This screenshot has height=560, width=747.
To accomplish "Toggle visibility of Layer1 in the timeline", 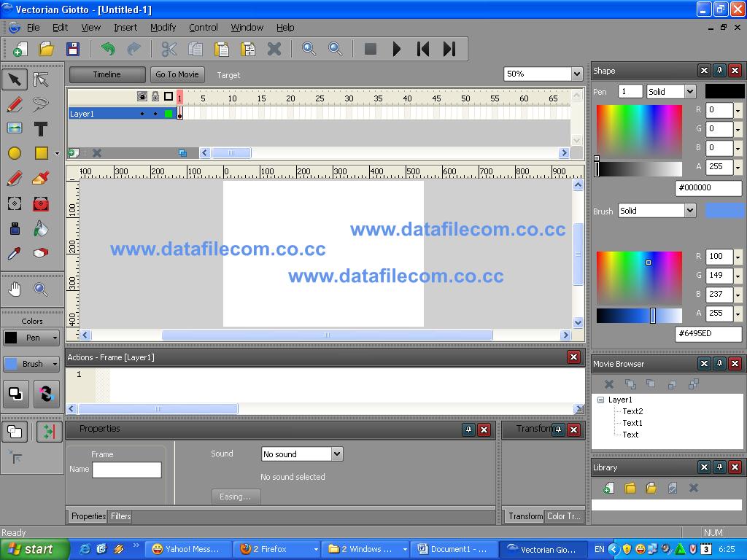I will (142, 113).
